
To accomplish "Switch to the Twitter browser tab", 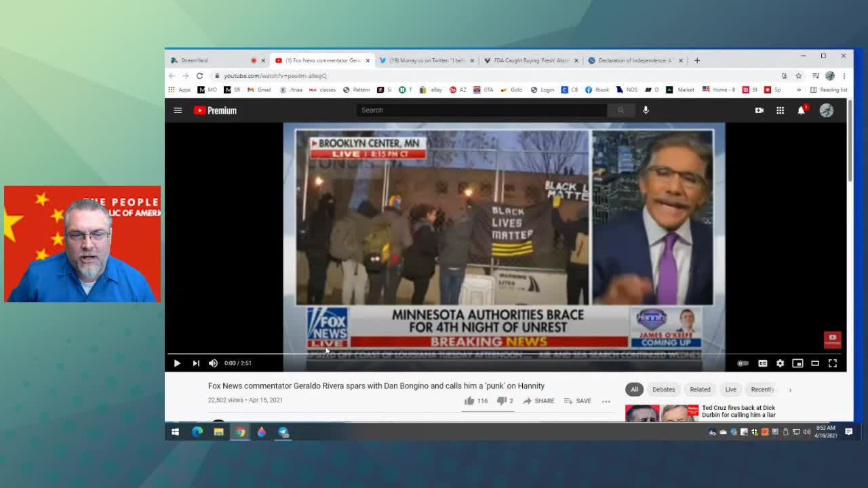I will pyautogui.click(x=427, y=60).
